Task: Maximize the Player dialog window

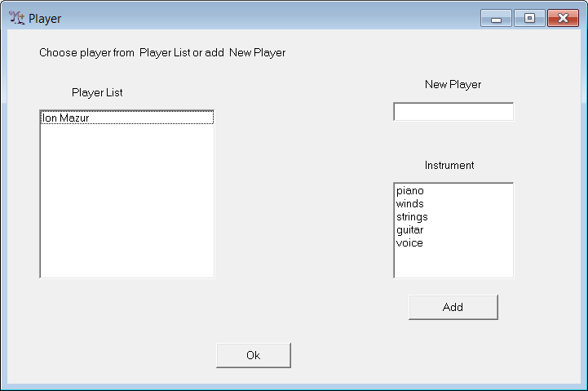Action: coord(529,18)
